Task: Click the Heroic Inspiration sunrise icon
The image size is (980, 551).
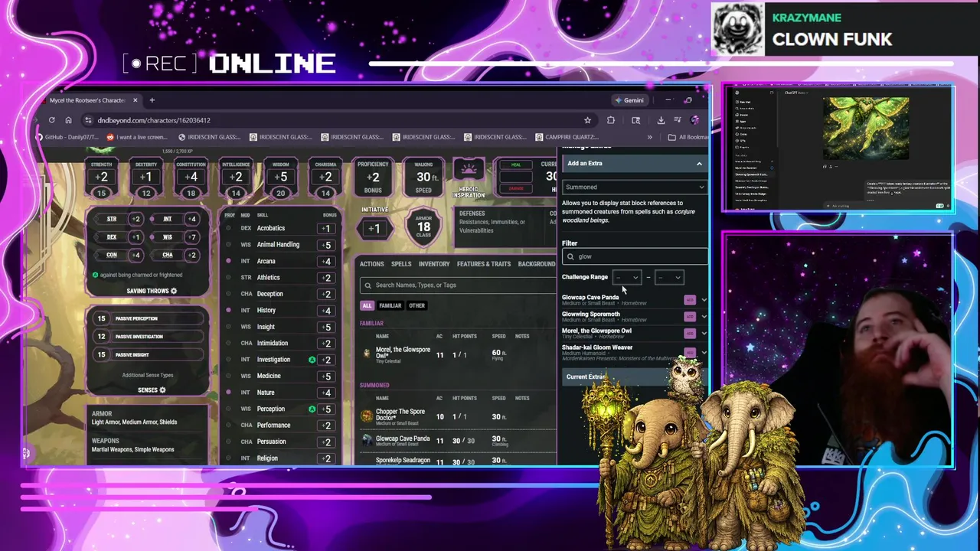Action: pos(469,169)
